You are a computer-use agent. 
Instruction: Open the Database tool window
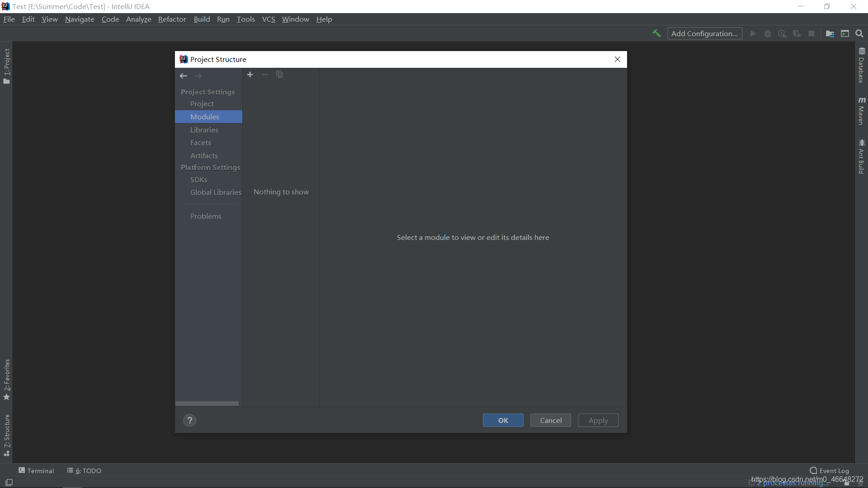point(862,65)
